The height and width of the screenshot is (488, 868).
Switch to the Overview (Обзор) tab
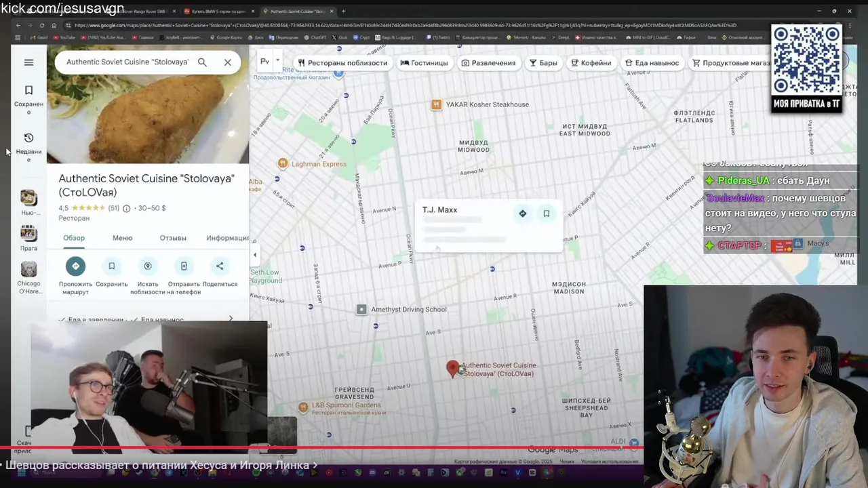coord(74,238)
